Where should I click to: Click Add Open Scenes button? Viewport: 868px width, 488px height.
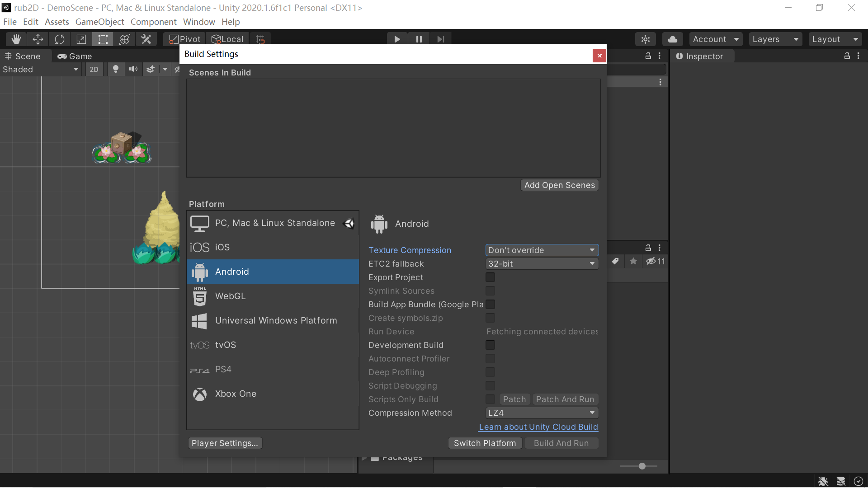pyautogui.click(x=560, y=185)
